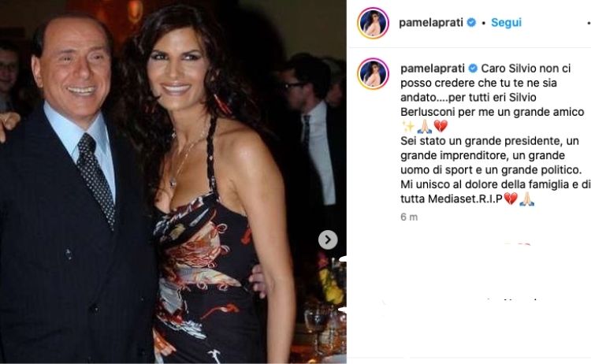This screenshot has height=364, width=591.
Task: Open pamelaprati profile from header username
Action: click(x=431, y=23)
